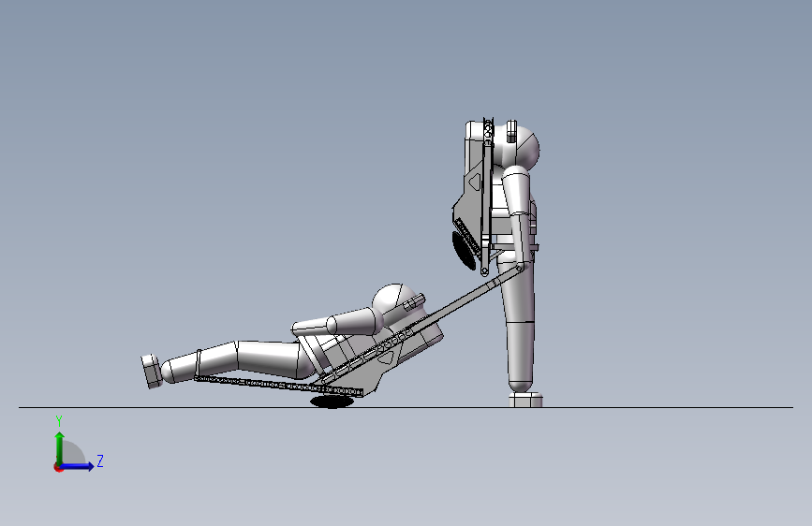
Task: Click the "Z" axis label
Action: click(x=100, y=460)
